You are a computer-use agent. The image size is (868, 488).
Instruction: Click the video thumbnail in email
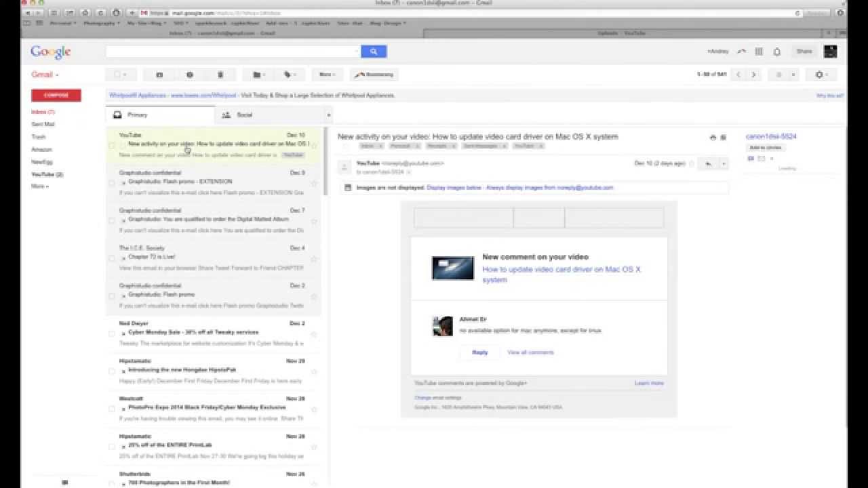pyautogui.click(x=453, y=268)
